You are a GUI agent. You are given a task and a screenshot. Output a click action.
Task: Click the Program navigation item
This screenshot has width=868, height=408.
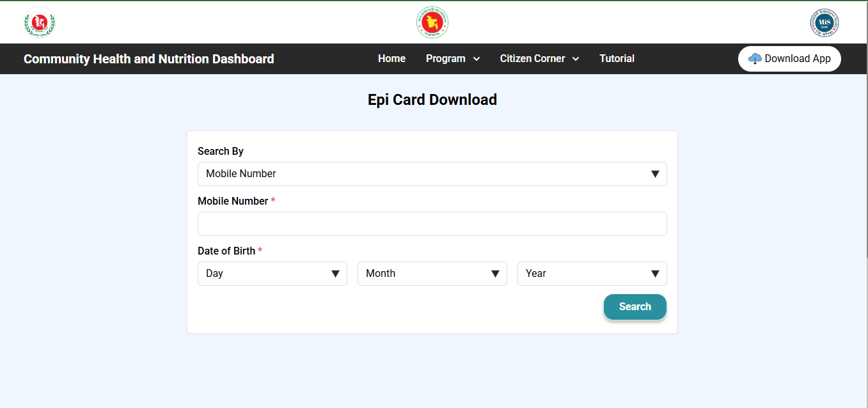pos(445,58)
